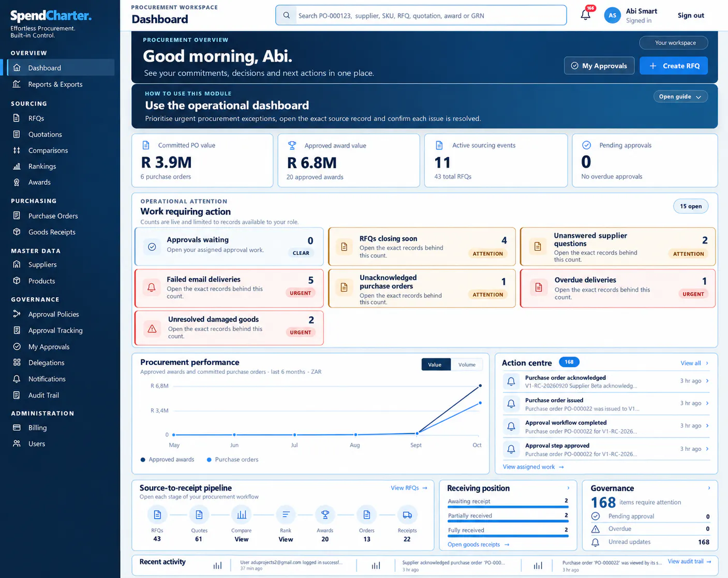
Task: Open Approval workflow completed item chevron
Action: point(707,426)
